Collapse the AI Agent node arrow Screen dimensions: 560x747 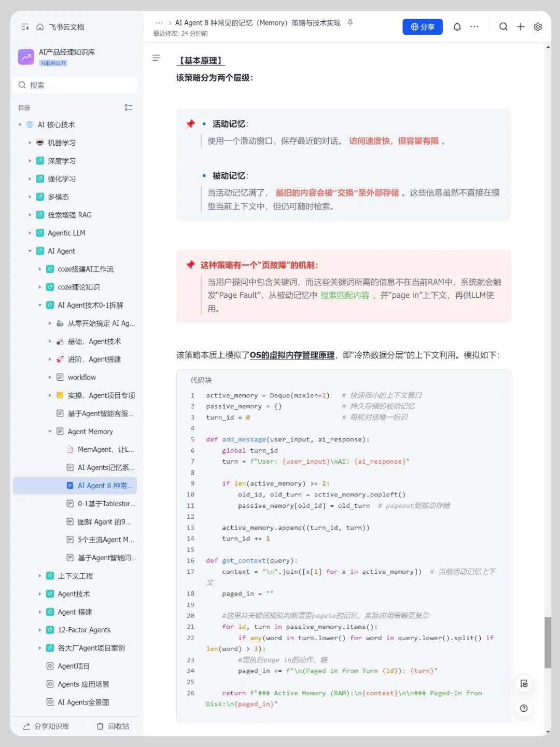[30, 251]
